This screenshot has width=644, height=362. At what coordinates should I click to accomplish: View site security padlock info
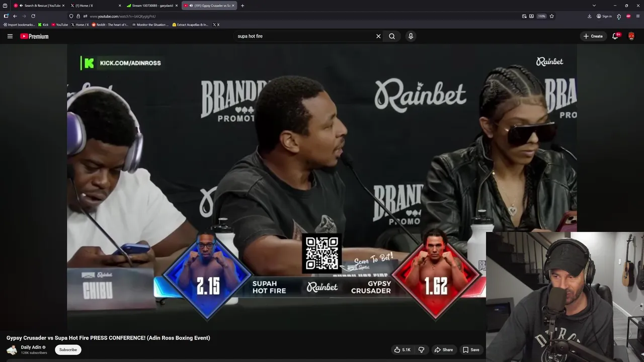[x=78, y=16]
